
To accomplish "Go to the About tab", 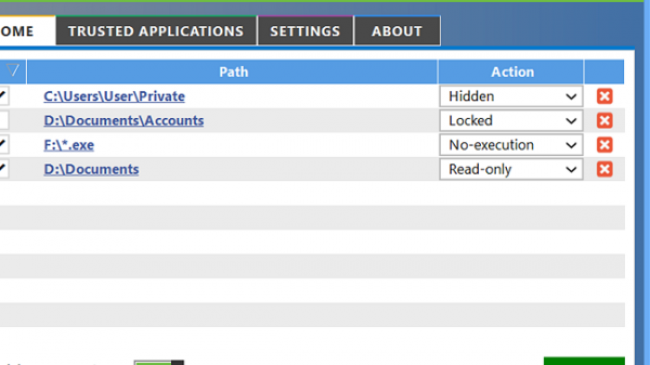I will (x=397, y=31).
